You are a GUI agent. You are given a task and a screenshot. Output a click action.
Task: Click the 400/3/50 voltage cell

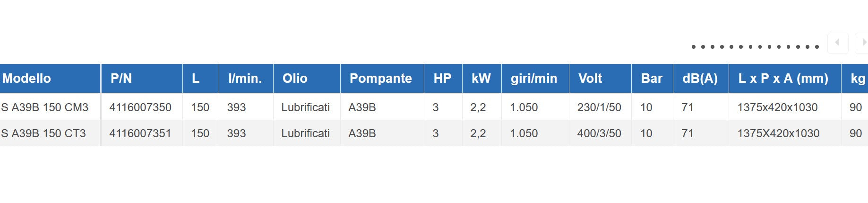[x=599, y=133]
